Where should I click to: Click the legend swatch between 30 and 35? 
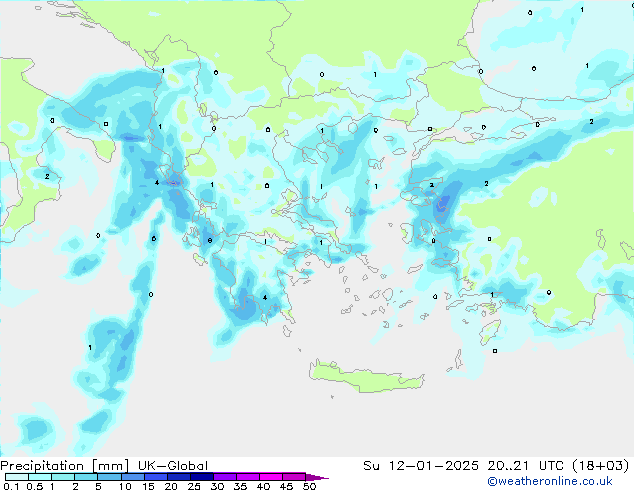224,477
